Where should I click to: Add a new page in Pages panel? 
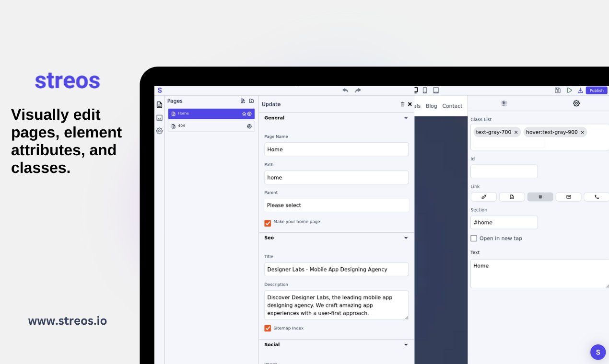(x=243, y=101)
